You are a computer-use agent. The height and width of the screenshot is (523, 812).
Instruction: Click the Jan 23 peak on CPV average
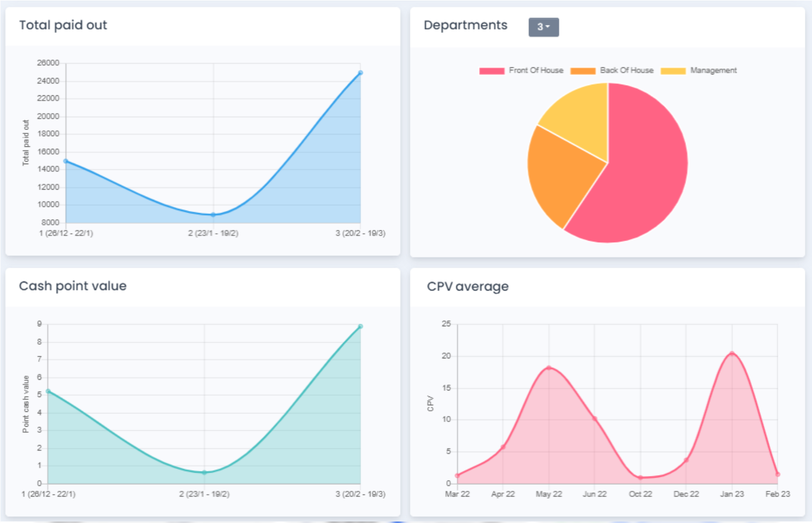(x=732, y=353)
